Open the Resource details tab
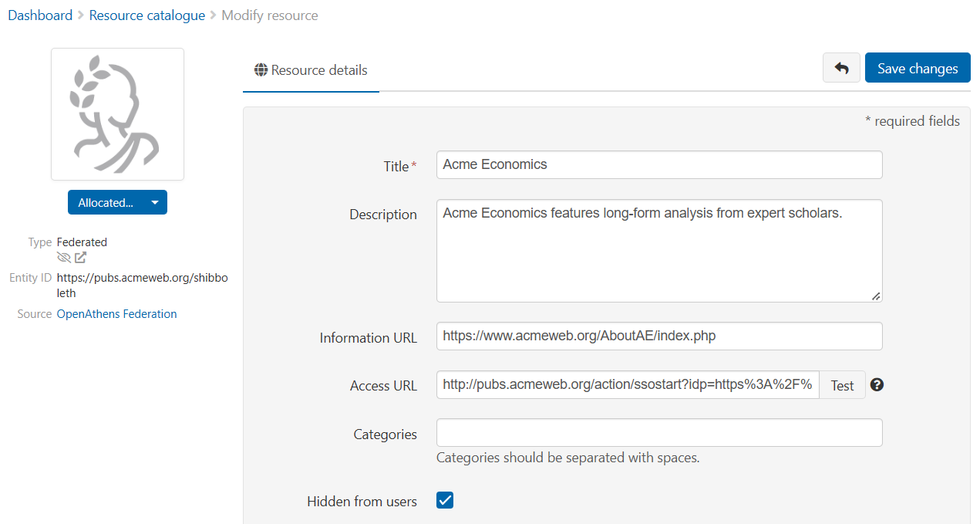This screenshot has width=980, height=524. pyautogui.click(x=311, y=69)
